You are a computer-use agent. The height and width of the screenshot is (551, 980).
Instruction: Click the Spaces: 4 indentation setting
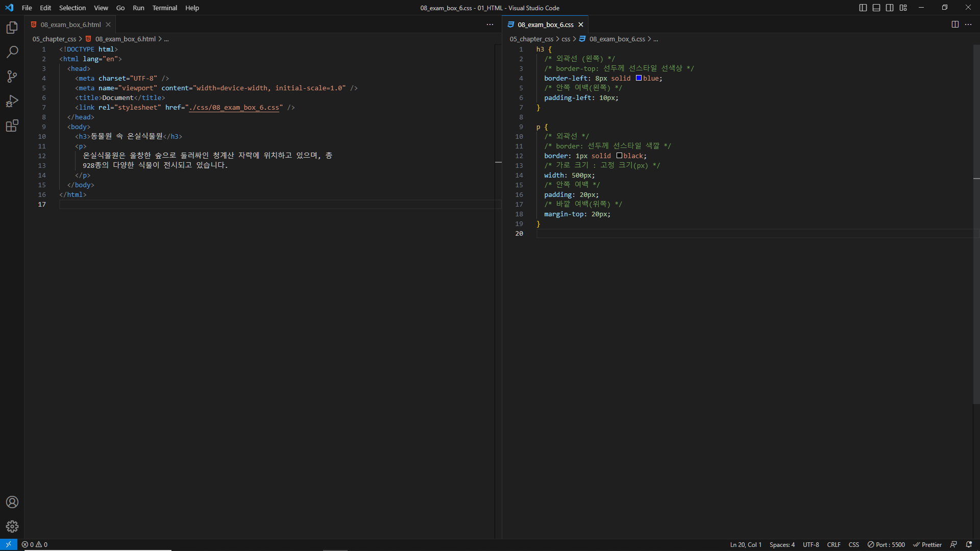[782, 544]
